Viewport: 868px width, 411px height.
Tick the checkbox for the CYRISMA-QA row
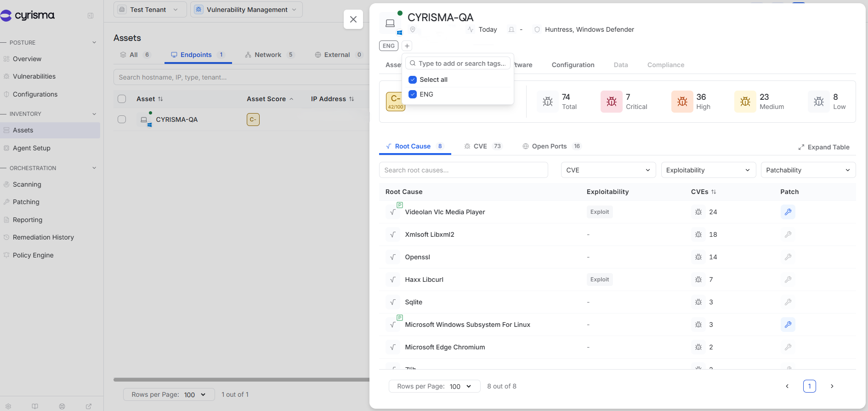pyautogui.click(x=122, y=120)
